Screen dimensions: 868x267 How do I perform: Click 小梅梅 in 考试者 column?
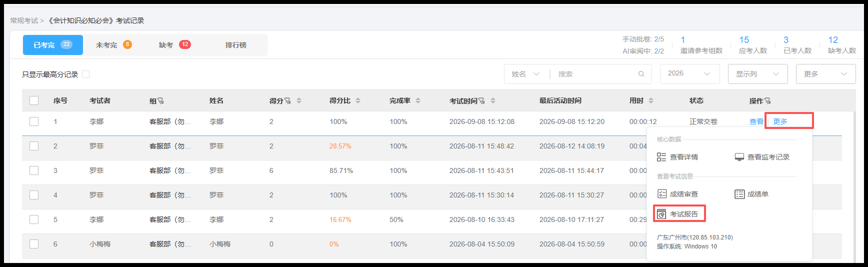point(100,244)
